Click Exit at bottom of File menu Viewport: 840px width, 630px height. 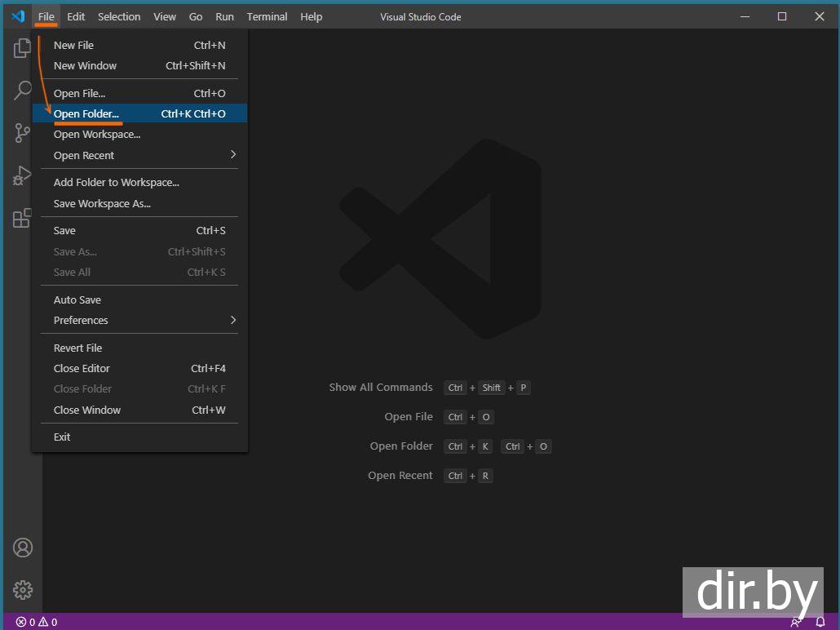click(62, 437)
